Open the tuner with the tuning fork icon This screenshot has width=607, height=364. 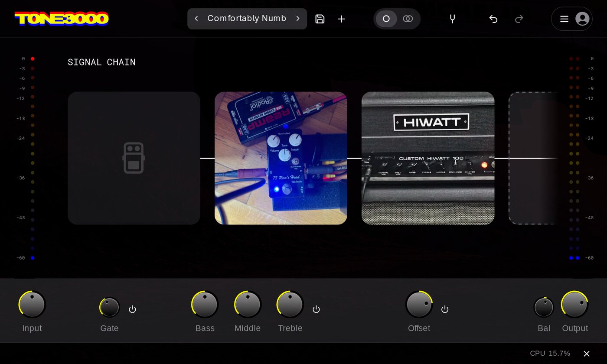452,19
